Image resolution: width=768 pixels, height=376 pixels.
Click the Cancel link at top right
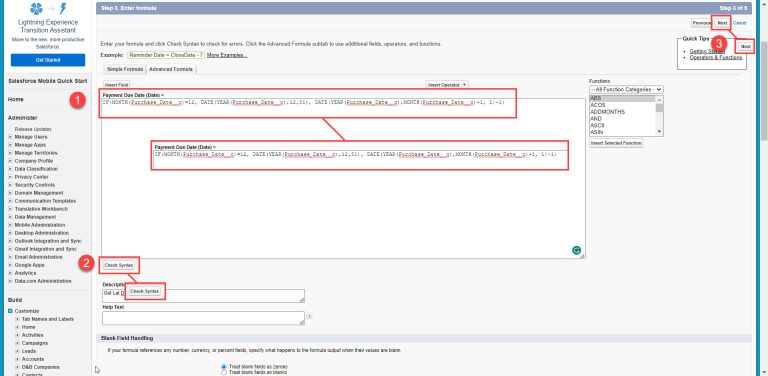click(x=740, y=23)
